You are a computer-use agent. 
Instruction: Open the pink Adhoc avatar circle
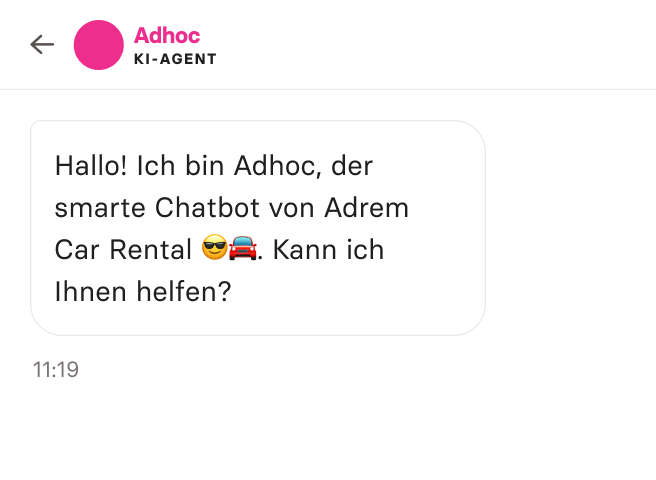pyautogui.click(x=99, y=45)
